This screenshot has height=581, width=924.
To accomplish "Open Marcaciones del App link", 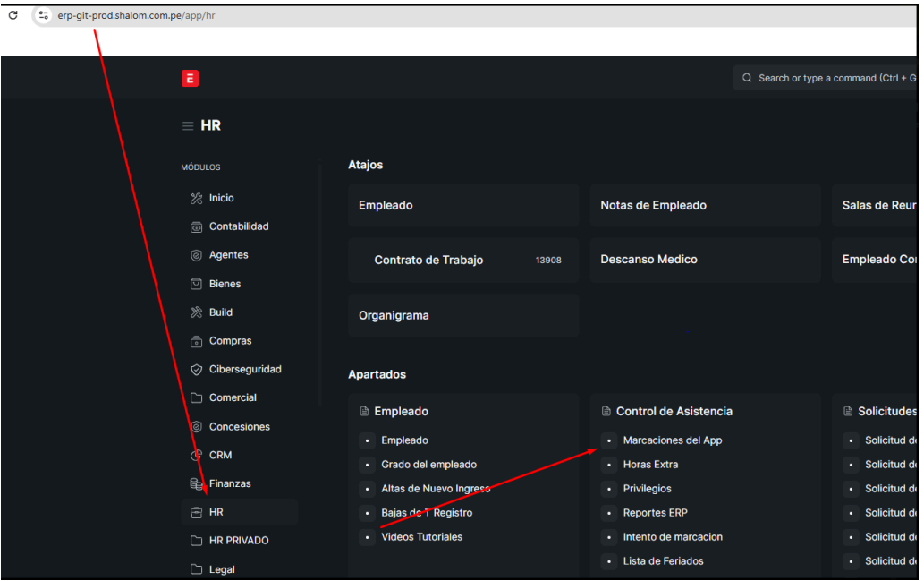I will (x=672, y=440).
